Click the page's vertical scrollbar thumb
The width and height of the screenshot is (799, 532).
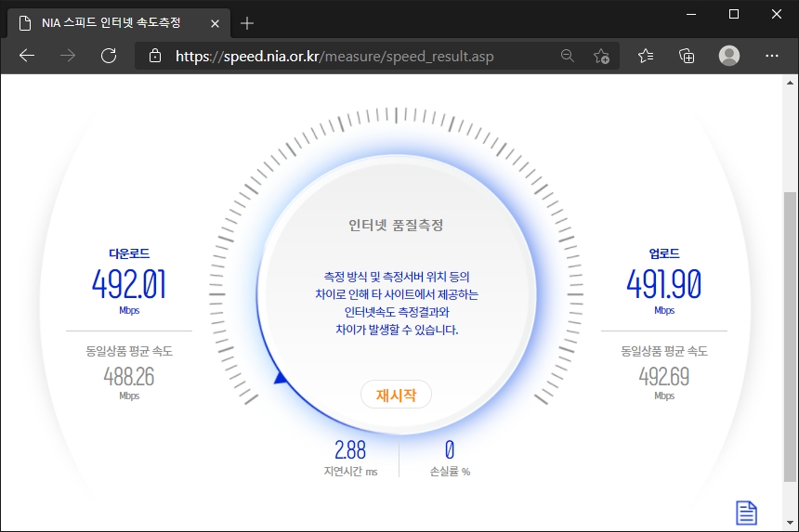click(790, 336)
